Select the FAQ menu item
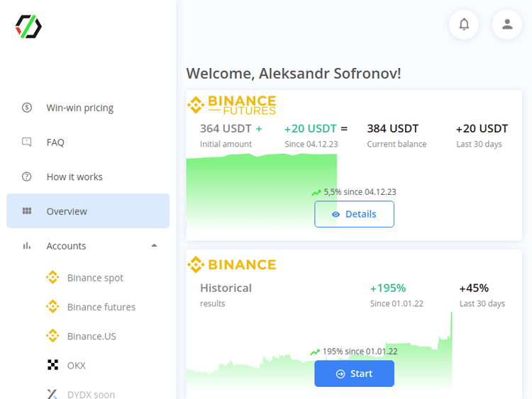This screenshot has height=399, width=532. pyautogui.click(x=55, y=142)
